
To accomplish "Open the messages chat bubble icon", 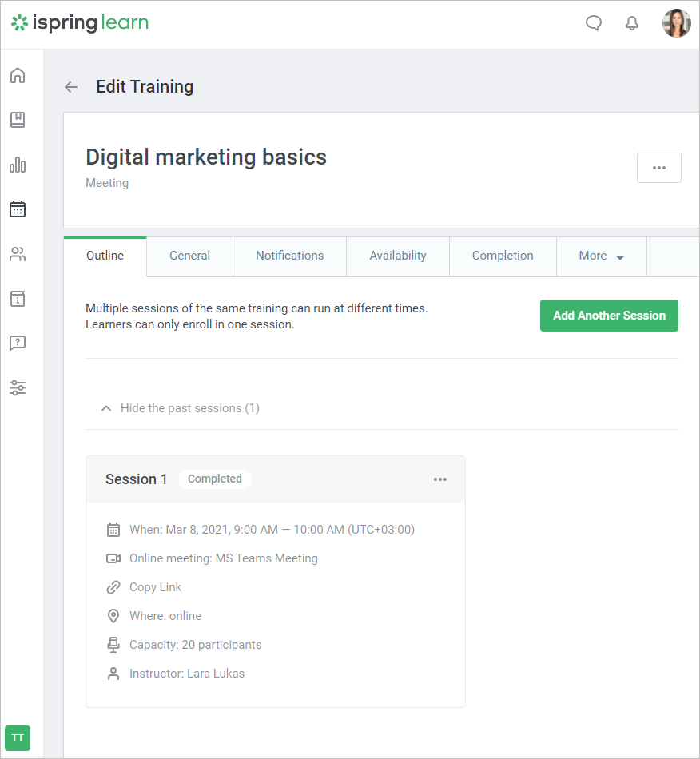I will pyautogui.click(x=594, y=23).
